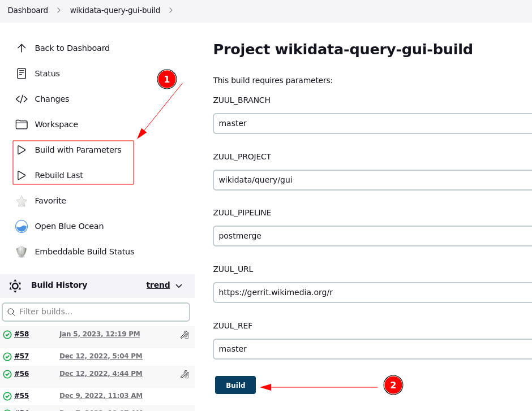532x411 pixels.
Task: Click the blue Build button
Action: point(235,385)
